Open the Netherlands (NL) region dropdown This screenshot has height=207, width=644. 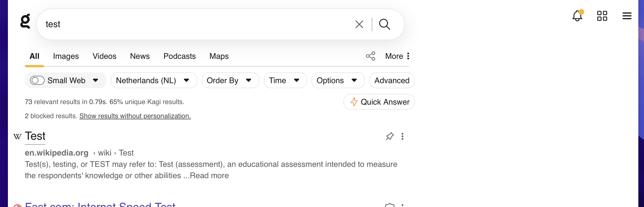coord(154,80)
